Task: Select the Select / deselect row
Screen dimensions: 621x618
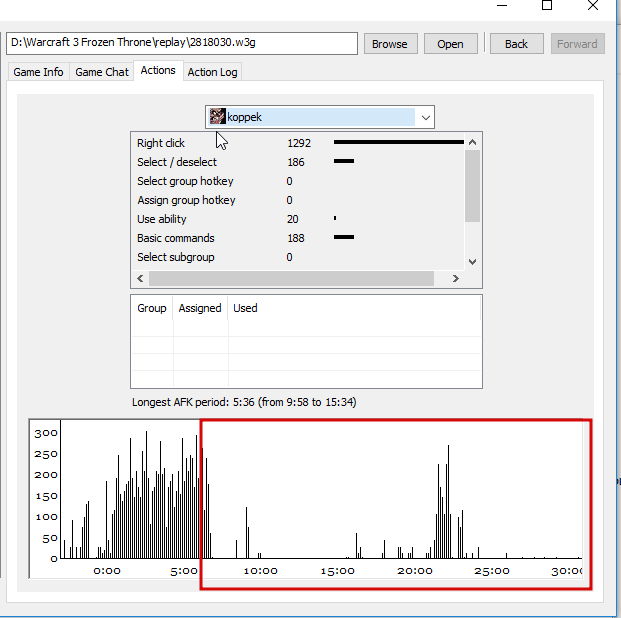Action: click(x=297, y=162)
